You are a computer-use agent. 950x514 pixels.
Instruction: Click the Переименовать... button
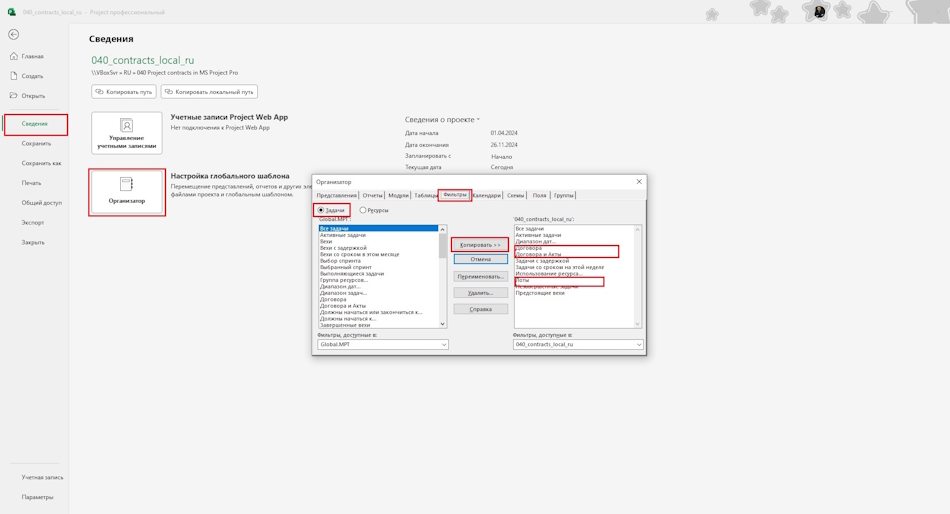[480, 276]
